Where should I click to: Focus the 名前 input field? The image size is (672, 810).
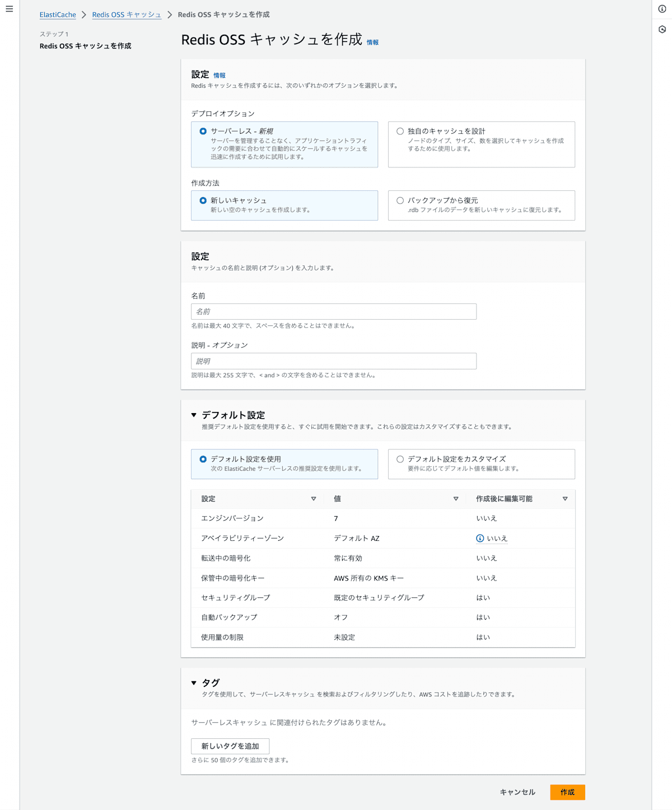[x=334, y=312]
